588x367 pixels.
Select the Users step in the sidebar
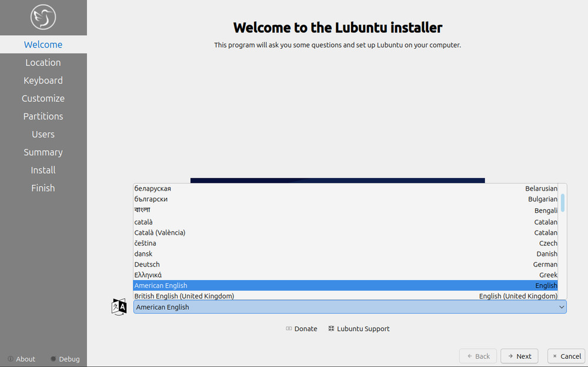[x=43, y=134]
